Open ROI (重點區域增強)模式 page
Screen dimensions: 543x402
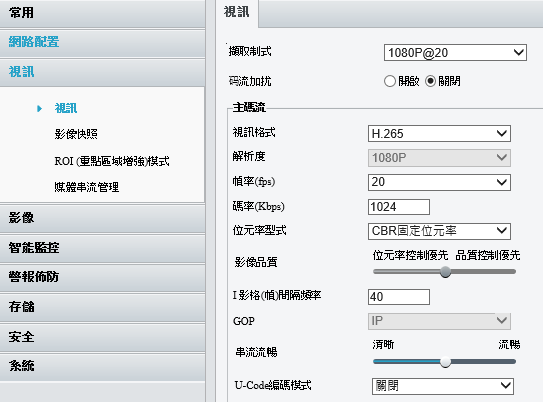tap(112, 161)
